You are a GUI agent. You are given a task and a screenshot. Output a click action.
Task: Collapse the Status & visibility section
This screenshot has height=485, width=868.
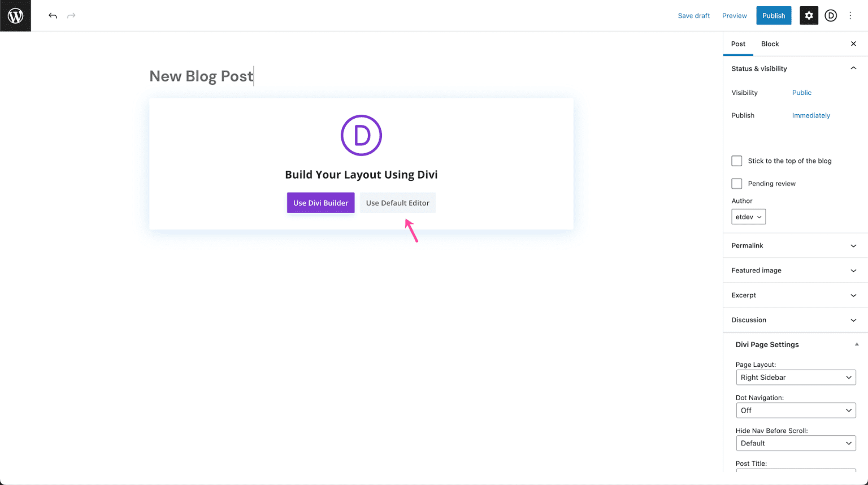point(853,68)
